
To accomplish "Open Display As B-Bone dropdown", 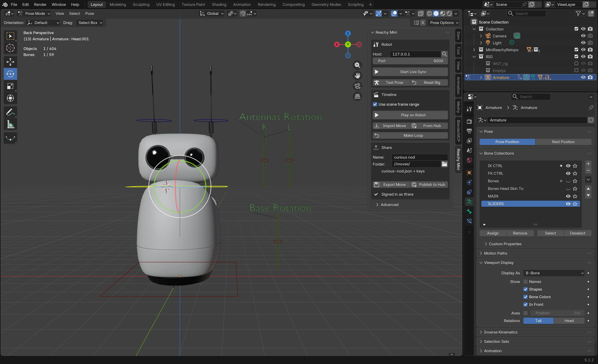I will [x=554, y=273].
